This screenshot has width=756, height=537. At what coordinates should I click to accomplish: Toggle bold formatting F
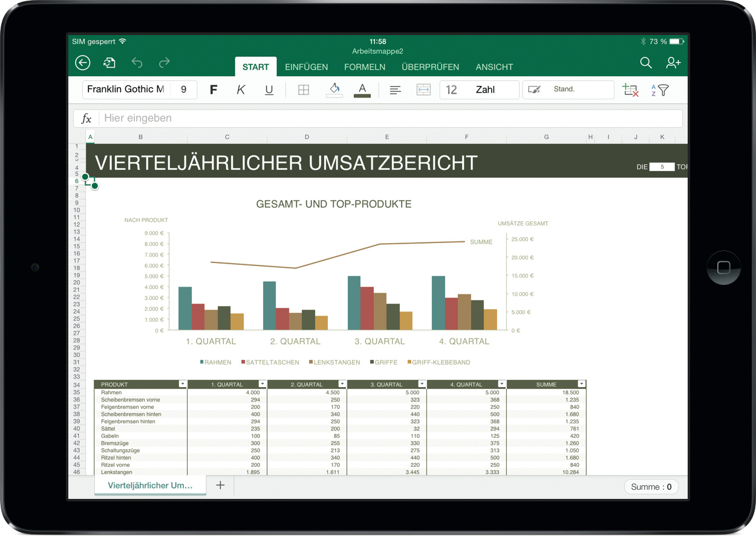pyautogui.click(x=213, y=89)
